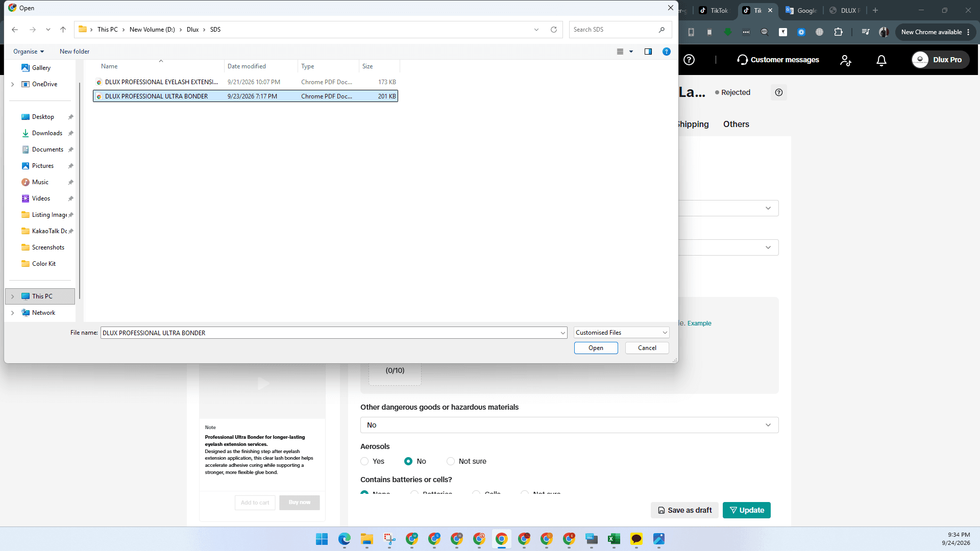Click Open button in dialog
The image size is (980, 551).
coord(596,348)
